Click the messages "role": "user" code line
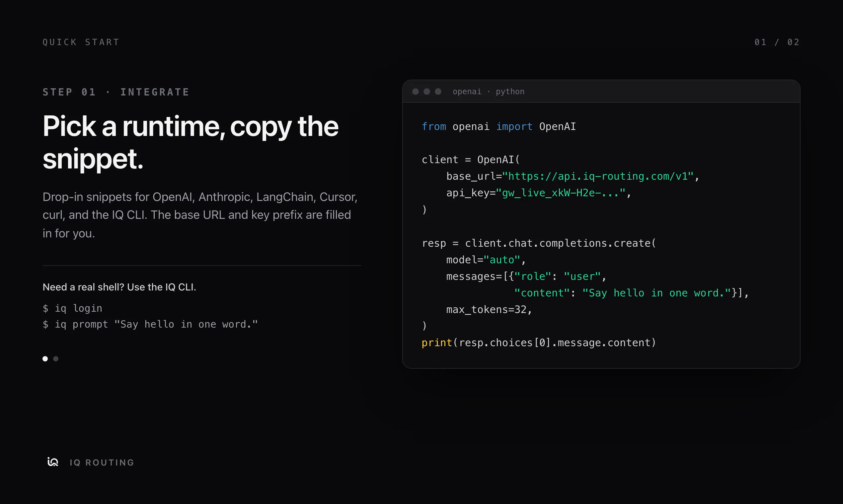Viewport: 843px width, 504px height. point(526,277)
